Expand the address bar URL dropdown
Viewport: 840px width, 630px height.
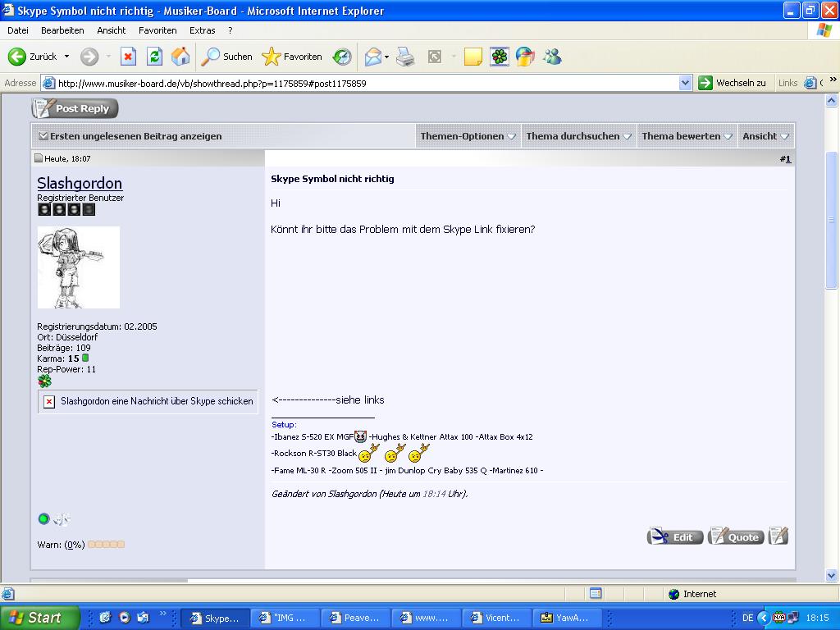pyautogui.click(x=685, y=83)
